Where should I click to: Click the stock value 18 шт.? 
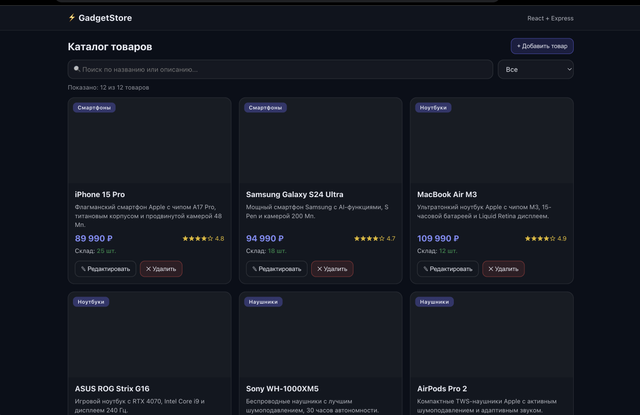[277, 251]
